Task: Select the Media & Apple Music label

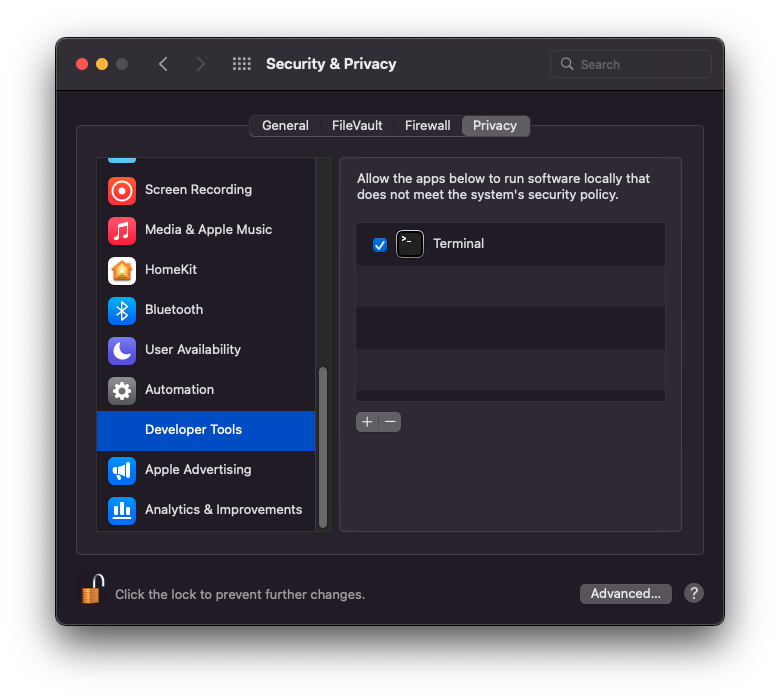Action: tap(208, 229)
